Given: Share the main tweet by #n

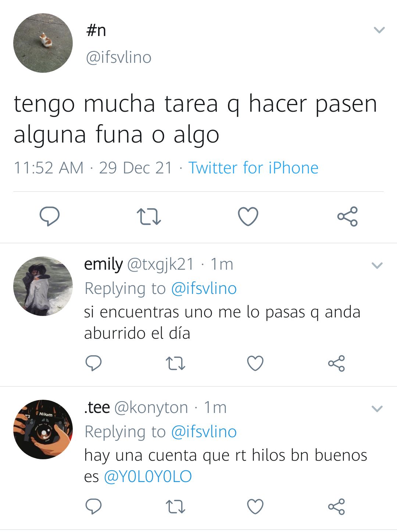Looking at the screenshot, I should click(347, 216).
